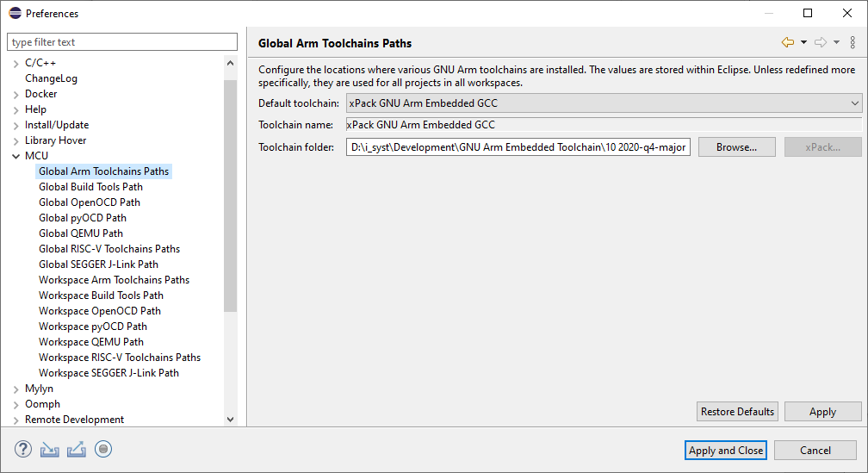Select Global OpenOCD Path
The height and width of the screenshot is (473, 868).
pos(90,202)
